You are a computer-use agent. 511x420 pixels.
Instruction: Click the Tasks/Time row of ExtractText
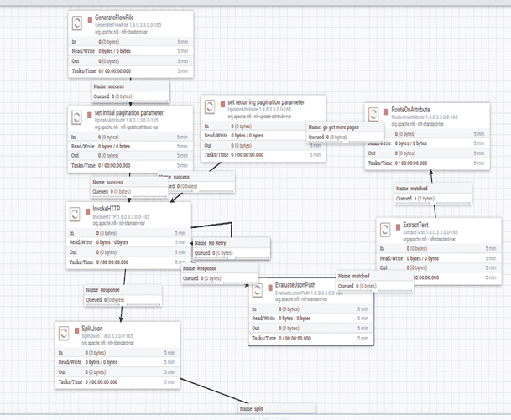pos(433,278)
